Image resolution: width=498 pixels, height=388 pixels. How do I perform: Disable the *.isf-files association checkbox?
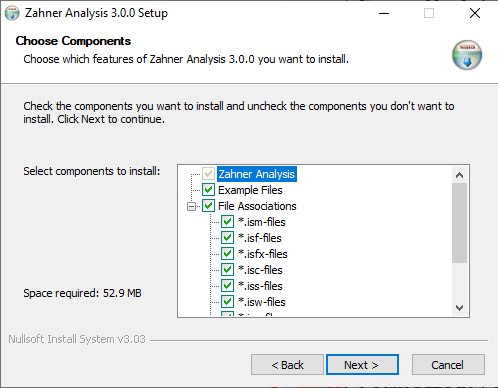pyautogui.click(x=227, y=238)
